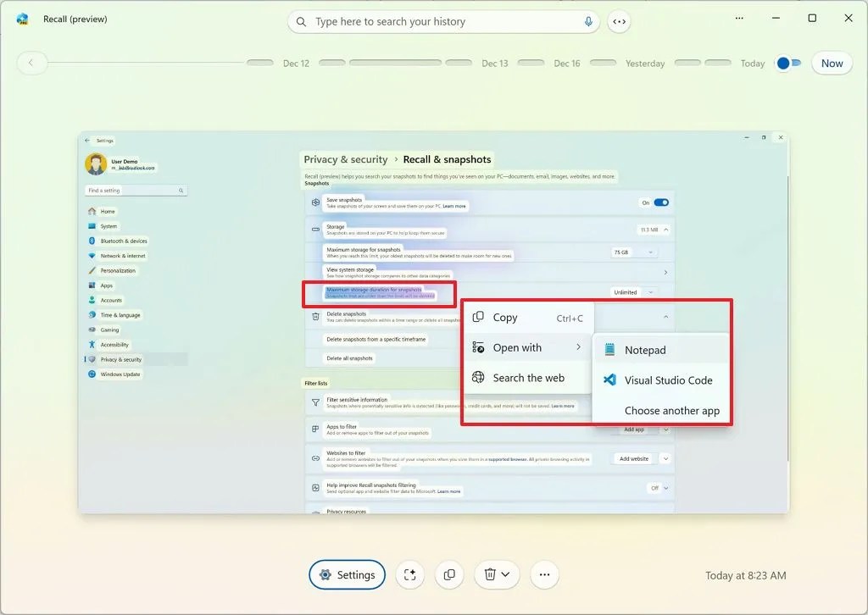Screen dimensions: 868x615
Task: Click the copy snapshot icon in bottom toolbar
Action: [x=449, y=574]
